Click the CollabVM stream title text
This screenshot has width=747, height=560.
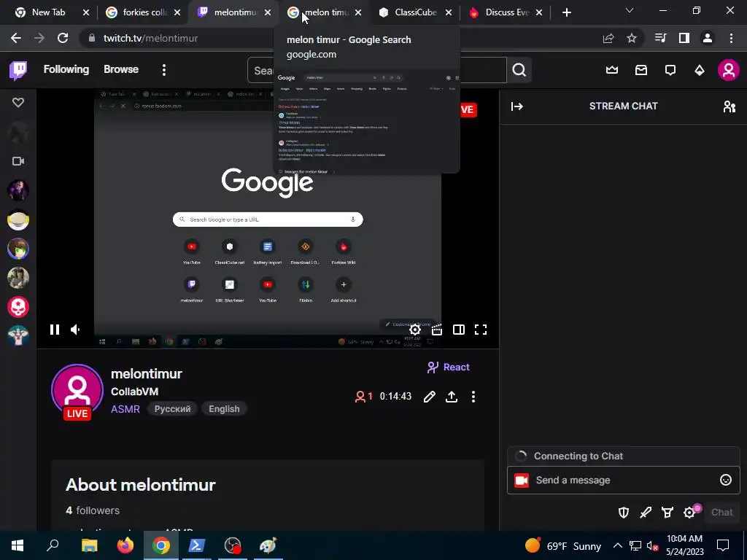[x=134, y=392]
